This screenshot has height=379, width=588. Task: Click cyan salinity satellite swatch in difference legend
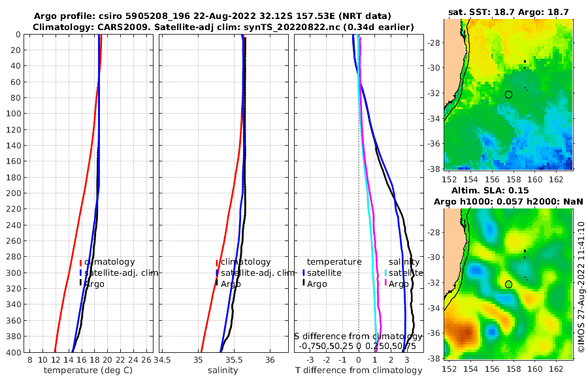[x=386, y=273]
